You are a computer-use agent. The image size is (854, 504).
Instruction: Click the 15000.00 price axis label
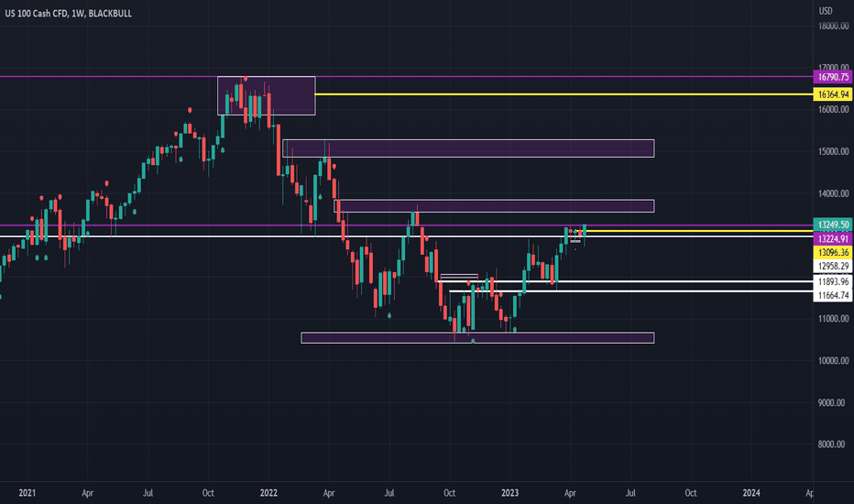coord(833,151)
